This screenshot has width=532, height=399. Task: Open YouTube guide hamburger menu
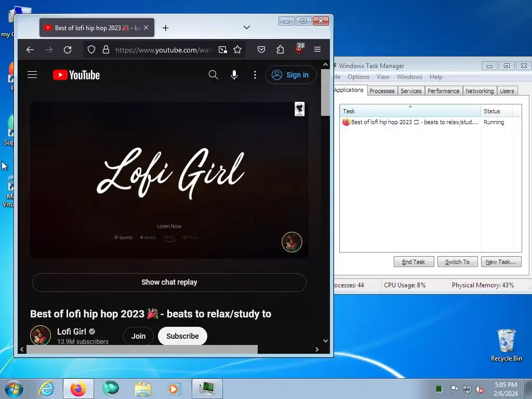pyautogui.click(x=32, y=75)
